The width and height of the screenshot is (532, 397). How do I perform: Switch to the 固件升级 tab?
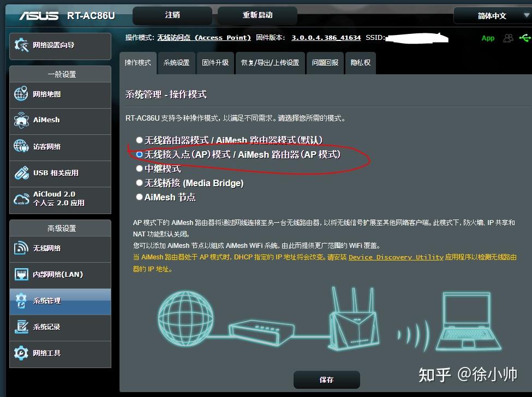point(215,63)
